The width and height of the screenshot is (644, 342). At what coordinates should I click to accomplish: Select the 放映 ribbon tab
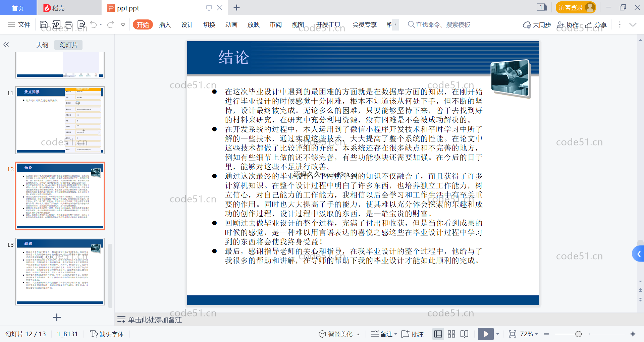pyautogui.click(x=253, y=25)
